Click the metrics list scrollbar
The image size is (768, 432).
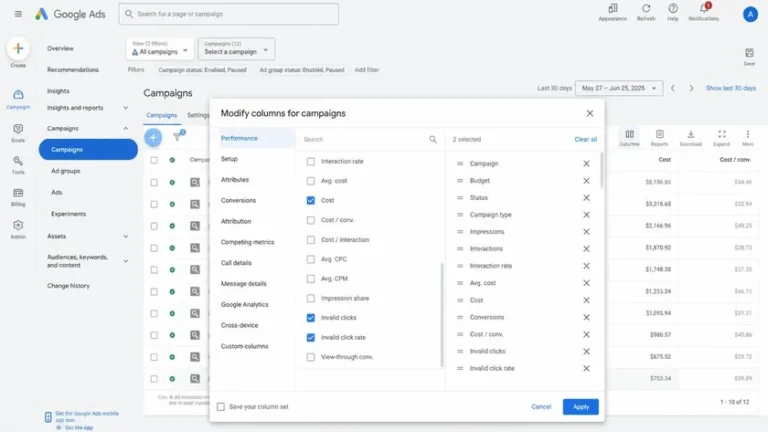[x=442, y=315]
